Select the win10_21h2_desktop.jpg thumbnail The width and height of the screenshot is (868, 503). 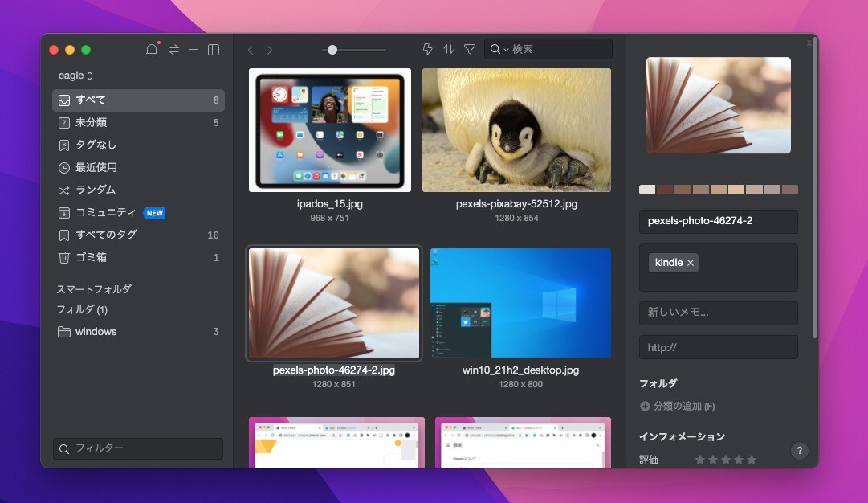pos(520,303)
